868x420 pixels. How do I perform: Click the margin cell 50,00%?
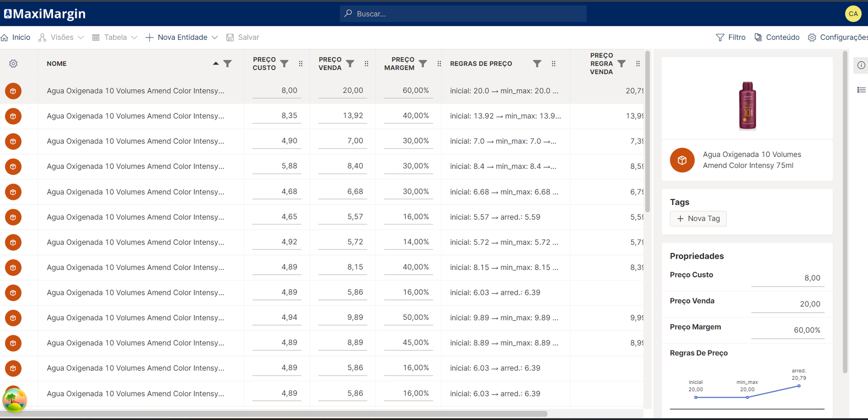pos(408,318)
